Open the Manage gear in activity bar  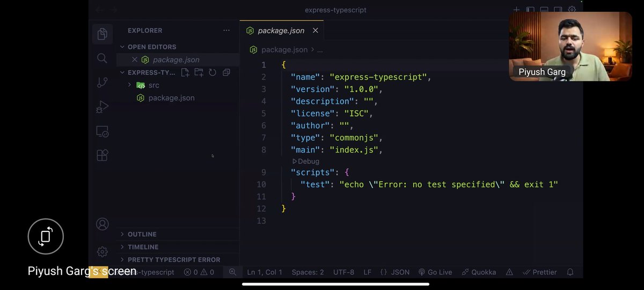(x=102, y=251)
